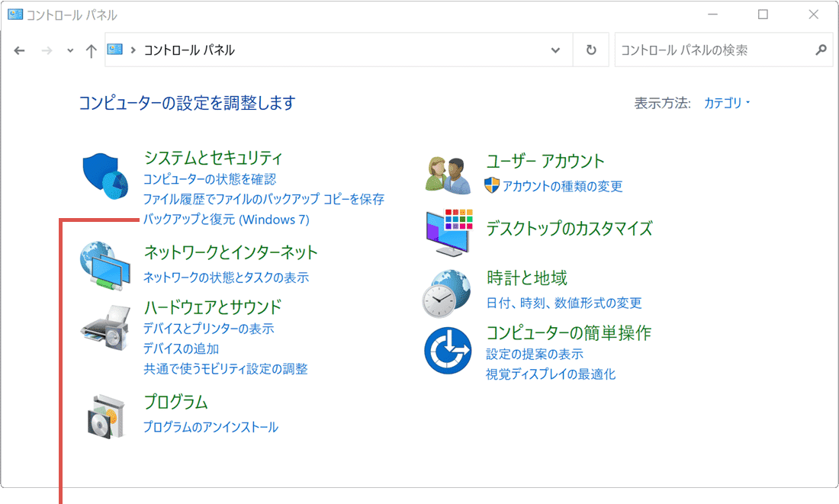Image resolution: width=839 pixels, height=504 pixels.
Task: Click the navigate up arrow button
Action: pos(91,49)
